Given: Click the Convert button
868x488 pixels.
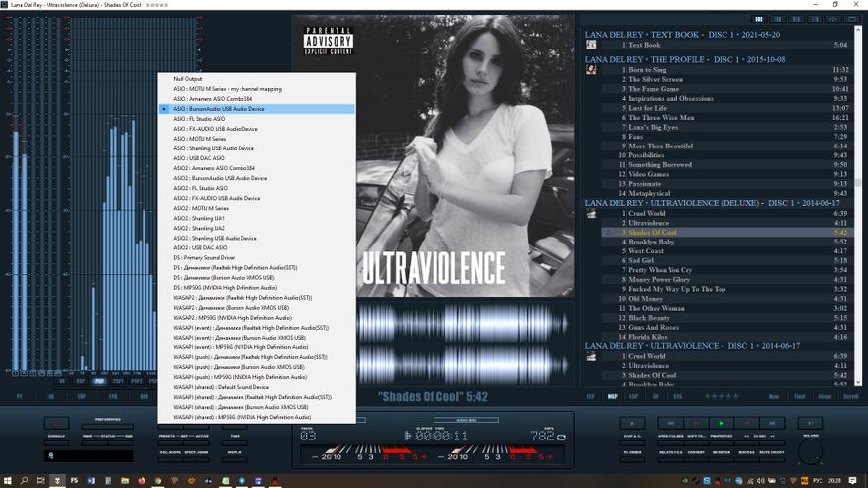Looking at the screenshot, I should pyautogui.click(x=696, y=459).
